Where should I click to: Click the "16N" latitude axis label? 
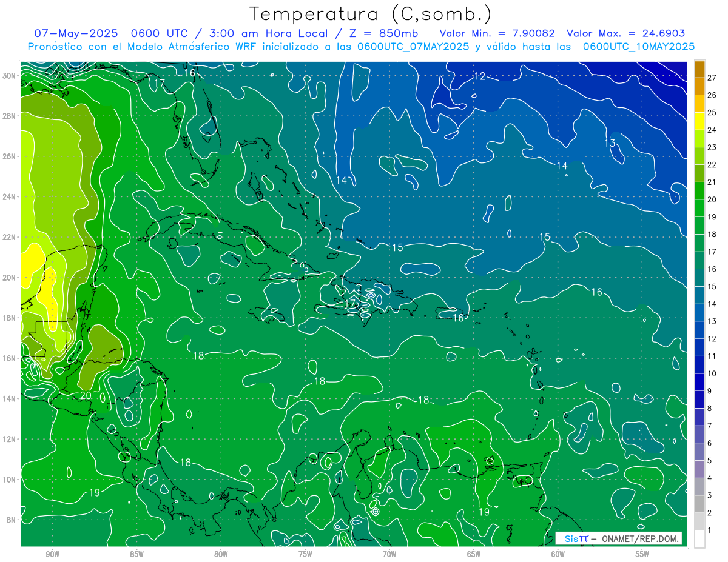point(9,358)
